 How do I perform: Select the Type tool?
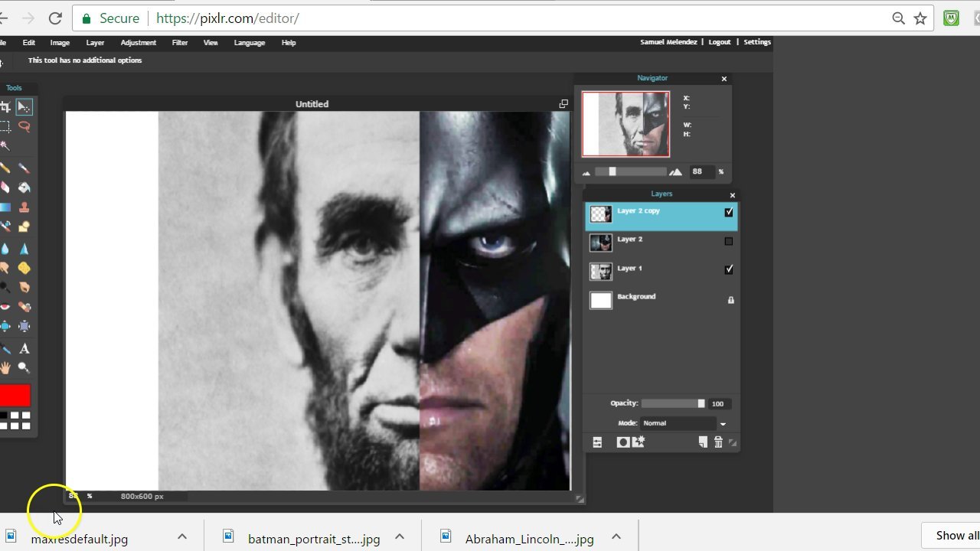24,349
